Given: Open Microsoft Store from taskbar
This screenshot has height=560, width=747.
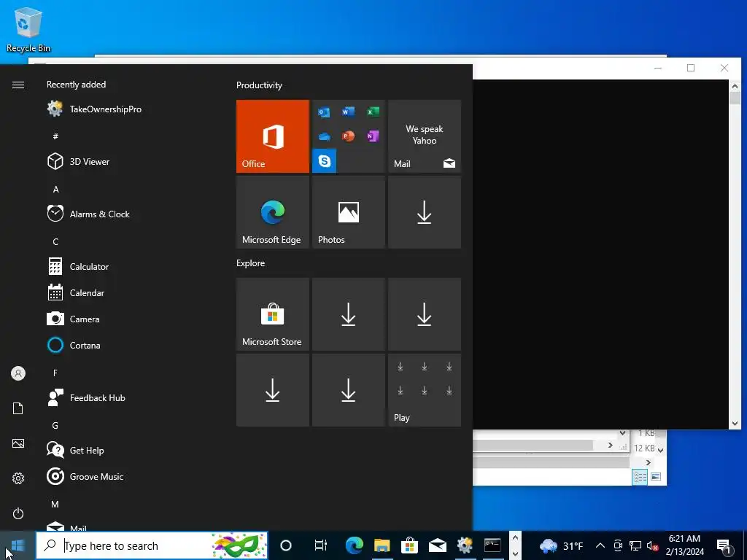Looking at the screenshot, I should (409, 545).
